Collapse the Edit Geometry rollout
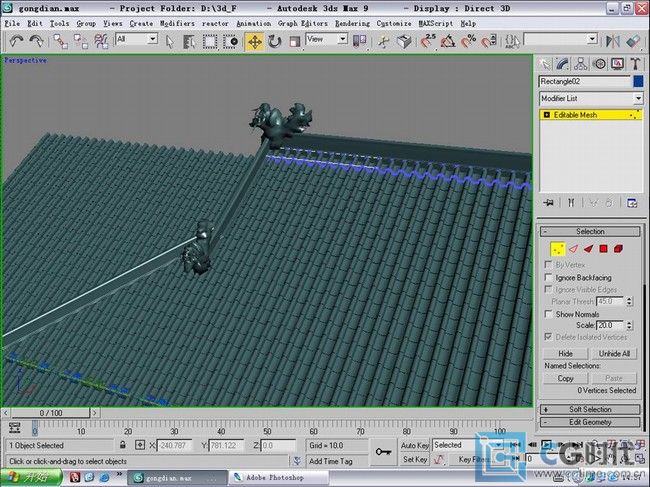The image size is (650, 487). coord(590,422)
